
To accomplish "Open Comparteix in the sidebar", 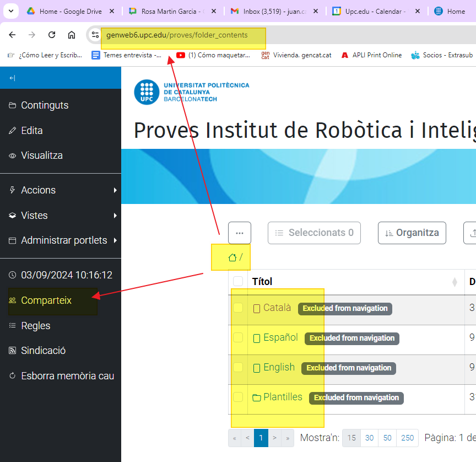I will click(46, 300).
